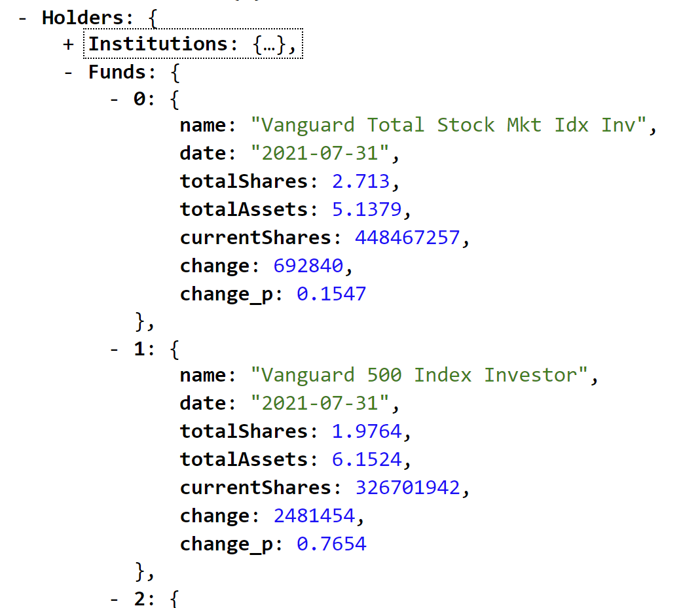Collapse the Funds node
Image resolution: width=700 pixels, height=608 pixels.
[68, 73]
